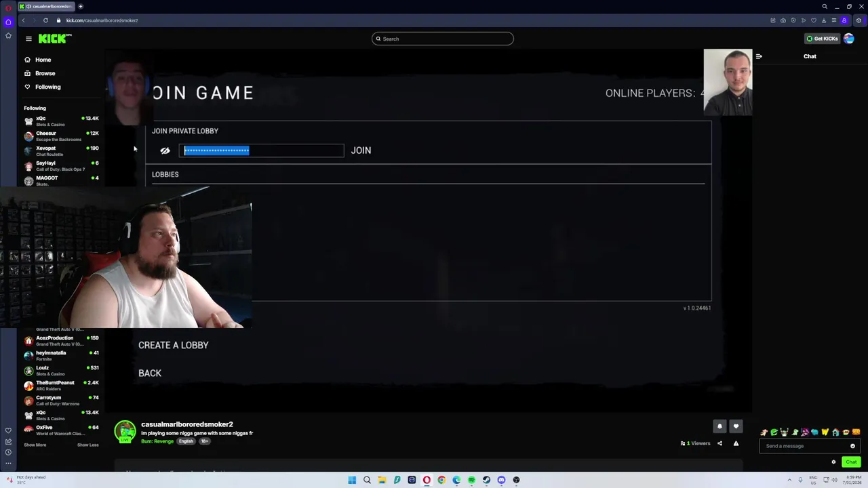This screenshot has width=868, height=488.
Task: Open the Opera main menu logo
Action: pyautogui.click(x=8, y=7)
